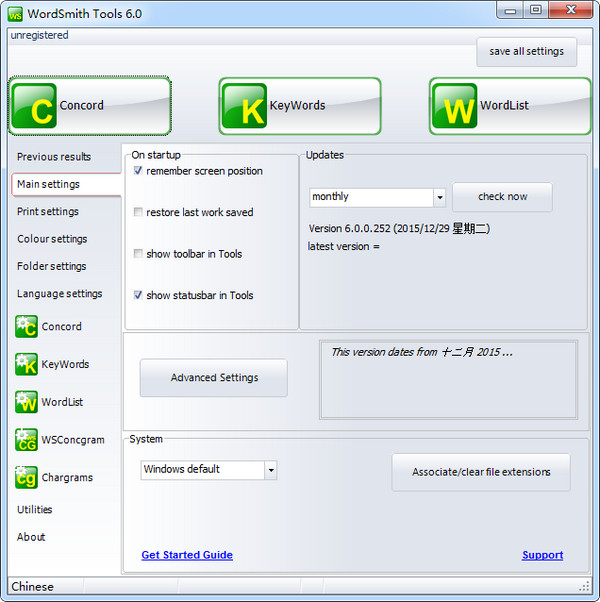600x602 pixels.
Task: Click the Version 6.0.0.252 text
Action: coord(399,229)
